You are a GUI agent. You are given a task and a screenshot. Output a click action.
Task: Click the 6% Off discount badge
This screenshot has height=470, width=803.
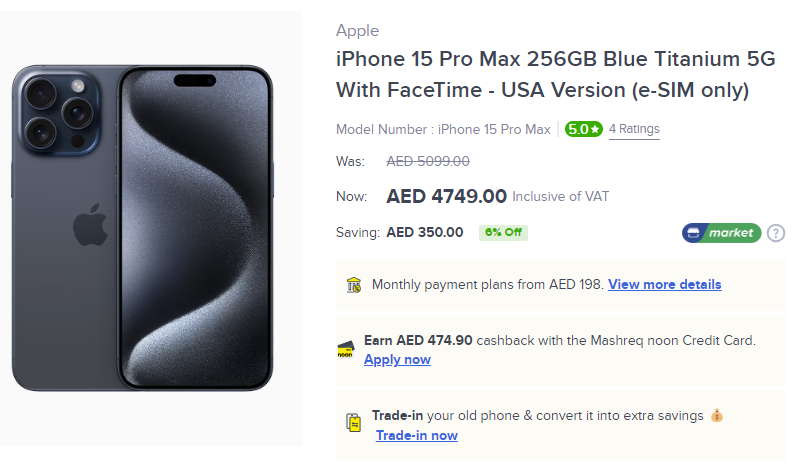pos(502,233)
